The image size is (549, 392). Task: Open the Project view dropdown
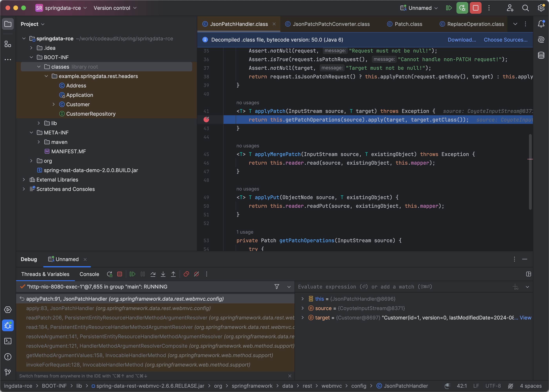(33, 24)
